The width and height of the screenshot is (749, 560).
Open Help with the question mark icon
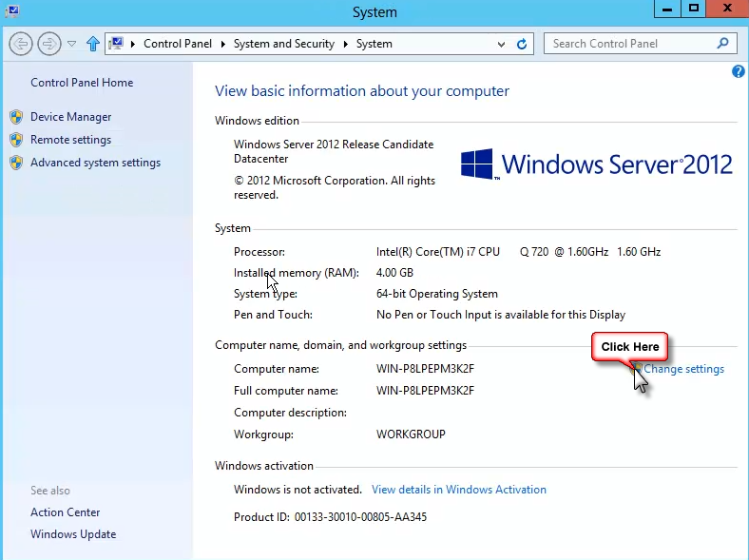click(738, 71)
